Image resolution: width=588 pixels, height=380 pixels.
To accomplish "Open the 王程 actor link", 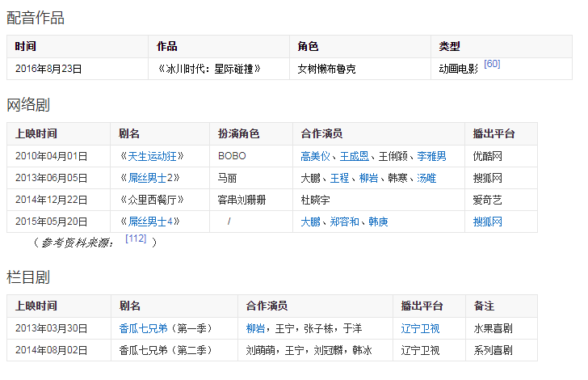I will (x=339, y=178).
